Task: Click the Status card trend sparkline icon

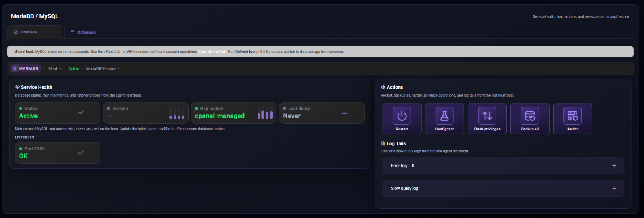Action: click(80, 112)
